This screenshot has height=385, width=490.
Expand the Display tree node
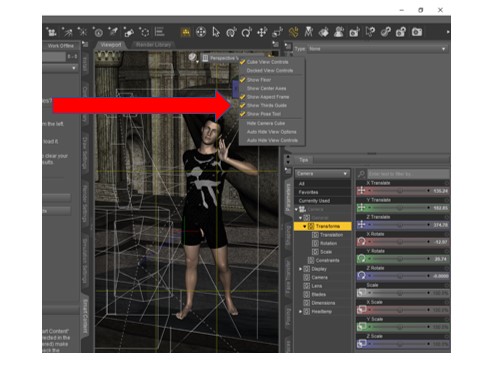(x=300, y=269)
